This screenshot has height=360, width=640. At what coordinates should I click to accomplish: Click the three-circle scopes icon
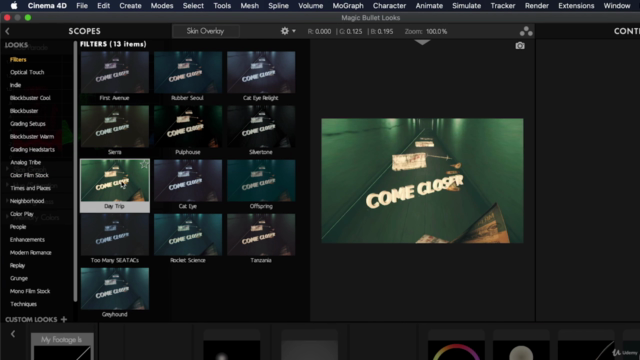[526, 31]
